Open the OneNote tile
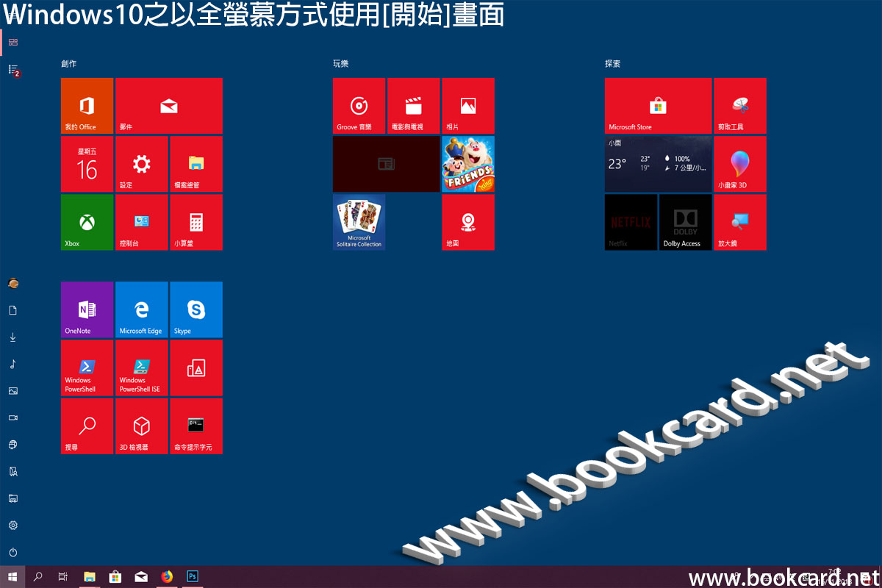882x588 pixels. pyautogui.click(x=87, y=309)
